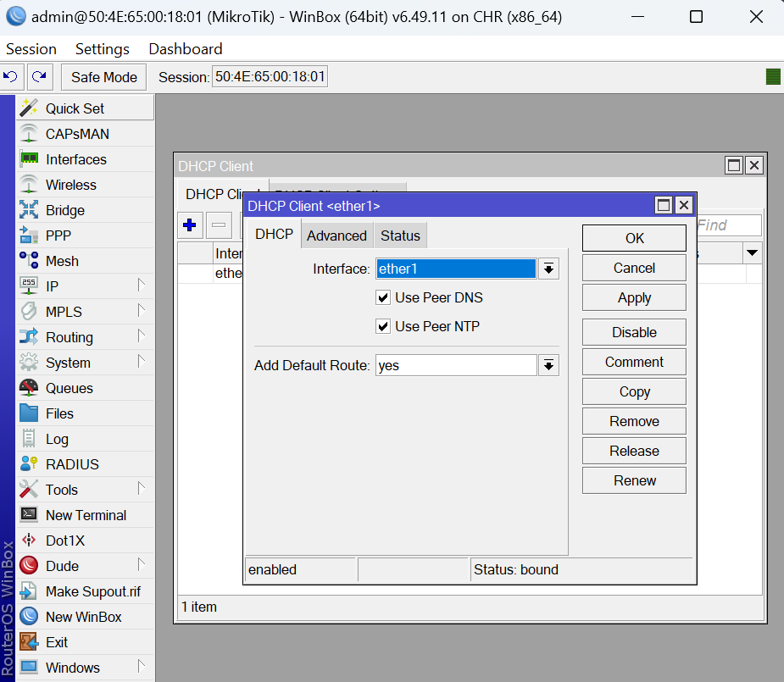Open New Terminal console icon
784x682 pixels.
[29, 514]
